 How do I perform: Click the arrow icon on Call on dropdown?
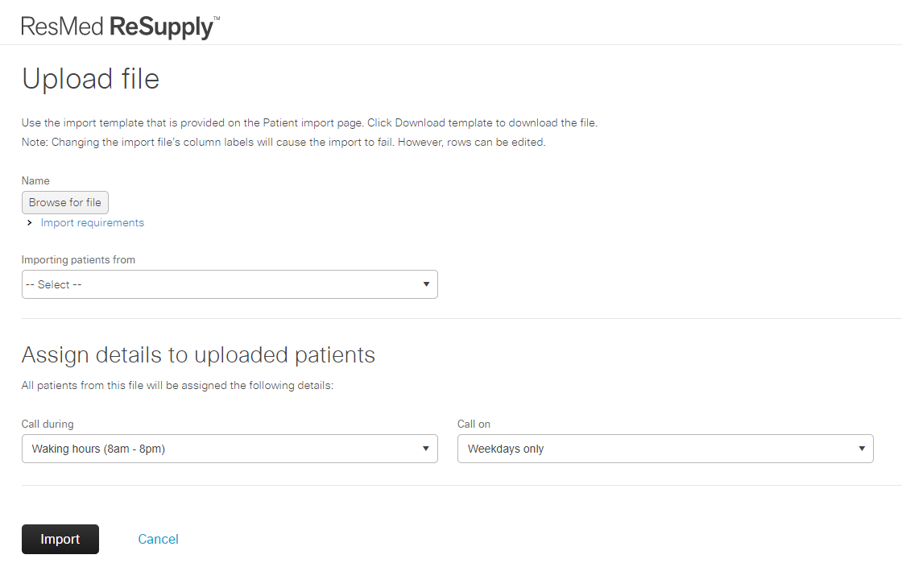[x=862, y=449]
